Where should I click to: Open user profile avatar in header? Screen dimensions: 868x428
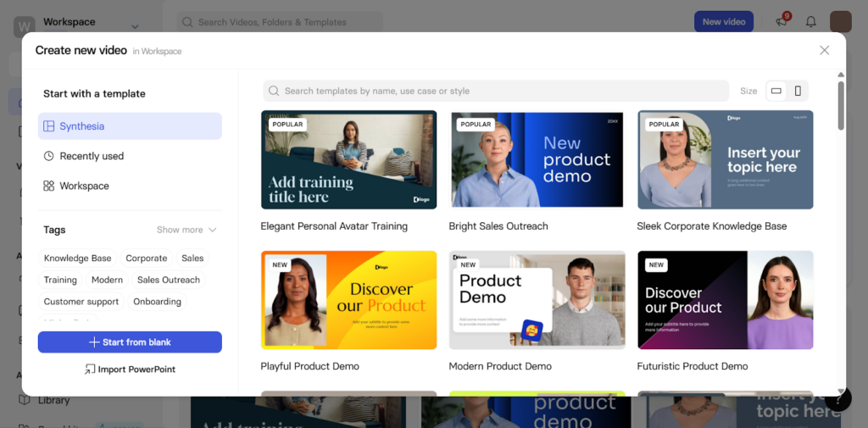840,21
